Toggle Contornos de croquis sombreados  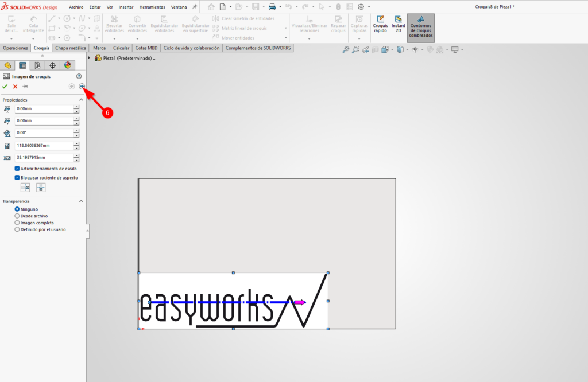pyautogui.click(x=421, y=27)
